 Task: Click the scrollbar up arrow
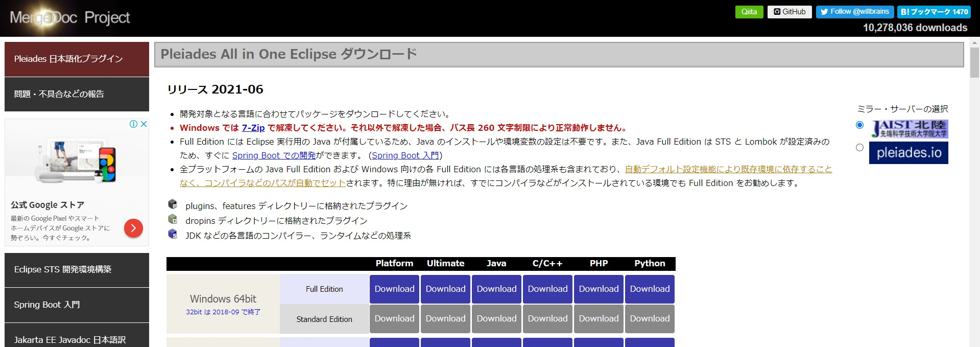coord(974,42)
